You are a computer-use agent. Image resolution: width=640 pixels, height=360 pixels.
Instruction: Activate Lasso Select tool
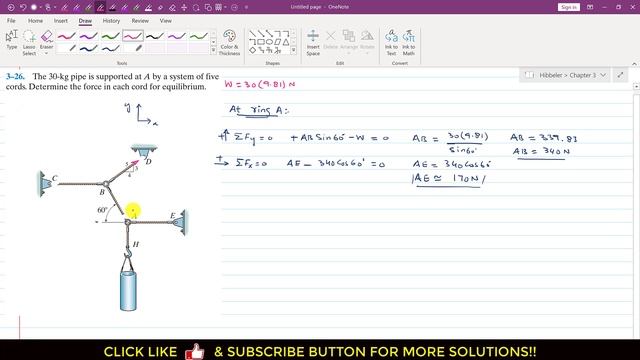29,43
